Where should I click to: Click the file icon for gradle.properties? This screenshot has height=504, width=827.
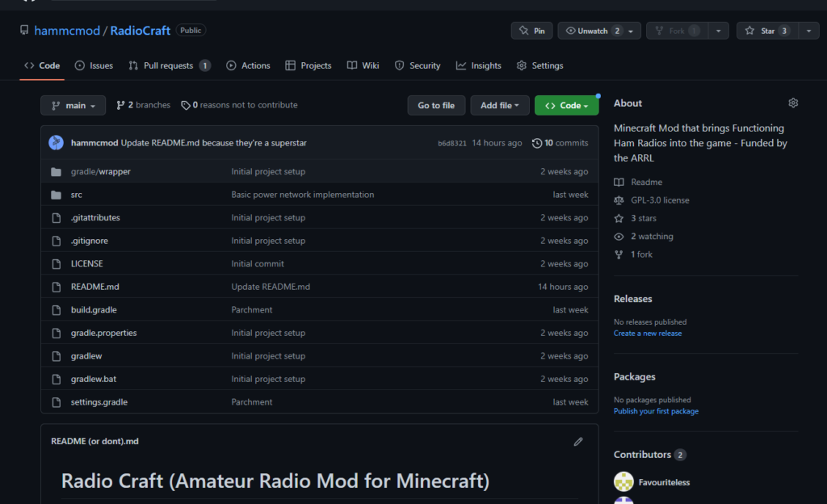click(56, 334)
